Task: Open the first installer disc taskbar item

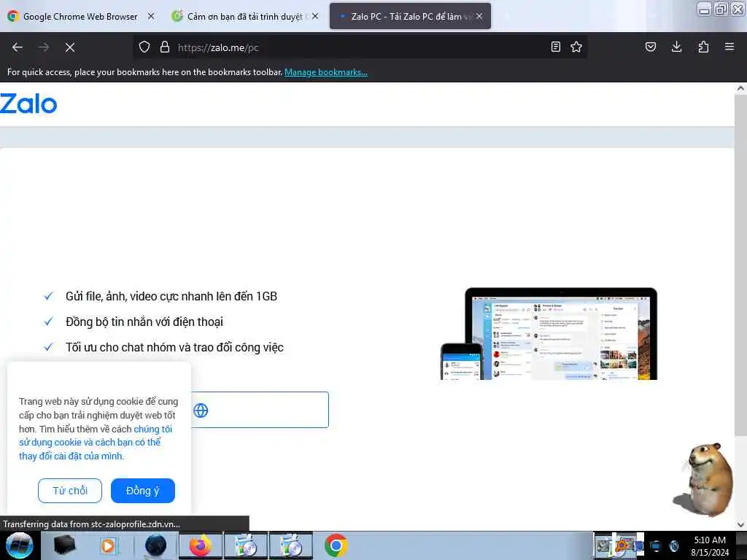Action: [246, 545]
